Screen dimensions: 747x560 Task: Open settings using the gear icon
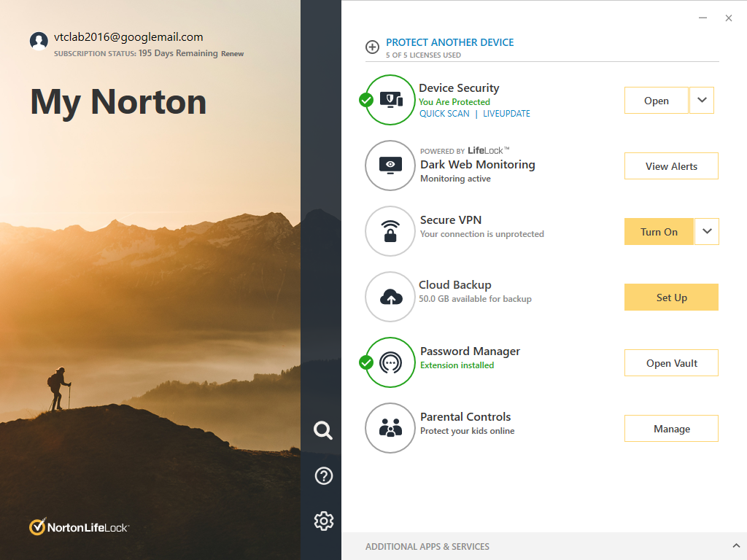coord(323,521)
